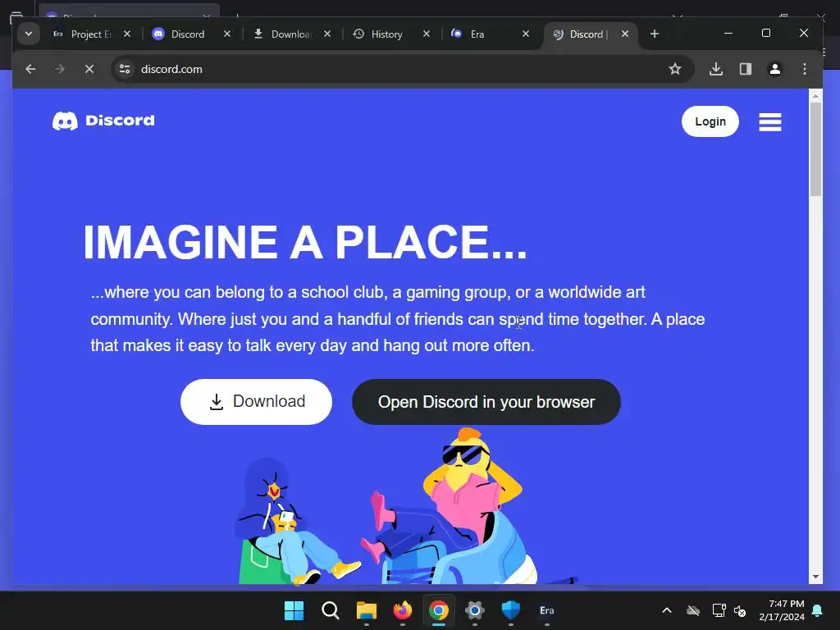Click the muted volume tray icon
This screenshot has height=630, width=840.
pyautogui.click(x=740, y=610)
